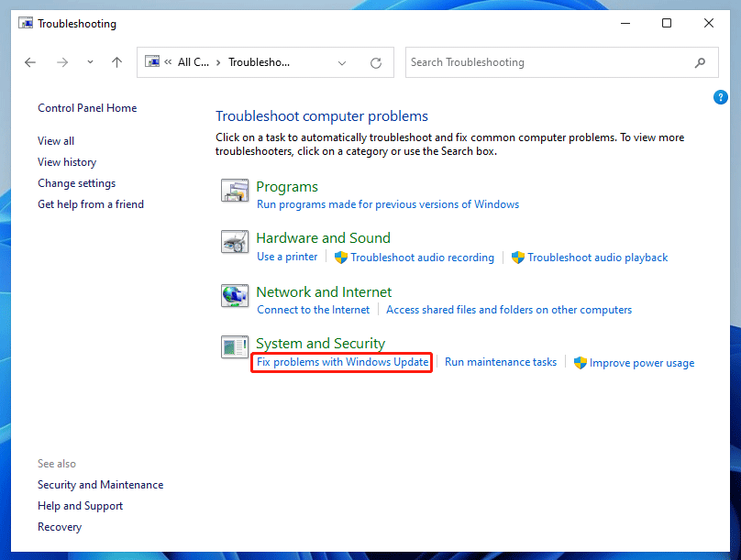The width and height of the screenshot is (741, 560).
Task: Close the Troubleshooting window
Action: pos(708,23)
